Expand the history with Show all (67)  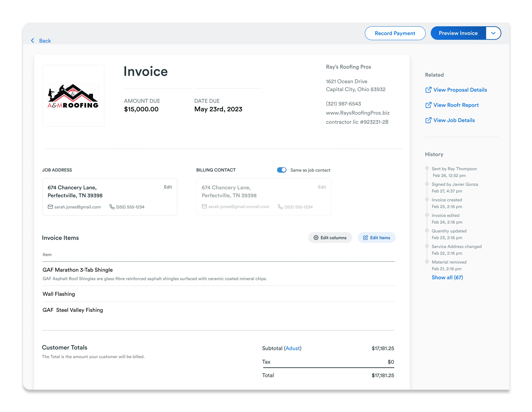[x=447, y=277]
